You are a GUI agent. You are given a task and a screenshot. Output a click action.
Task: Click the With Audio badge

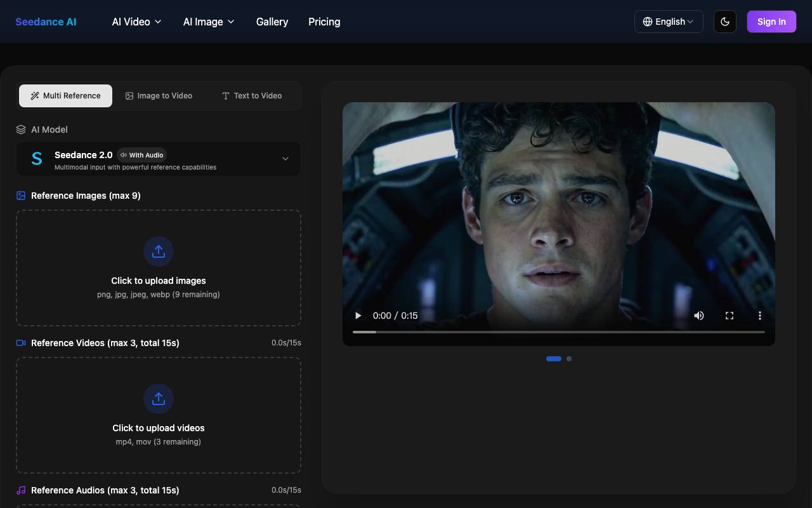pyautogui.click(x=141, y=155)
